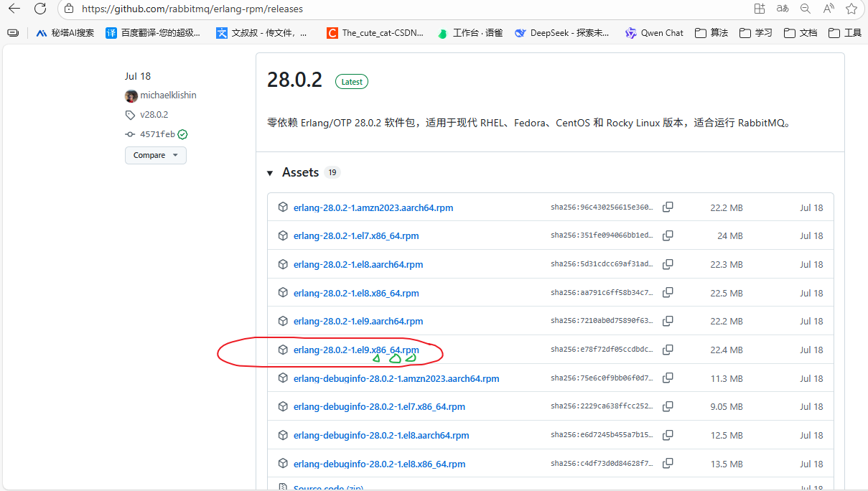868x491 pixels.
Task: Copy sha256 of erlang-28.0.2-1.el9.x86_64.rpm
Action: [x=668, y=350]
